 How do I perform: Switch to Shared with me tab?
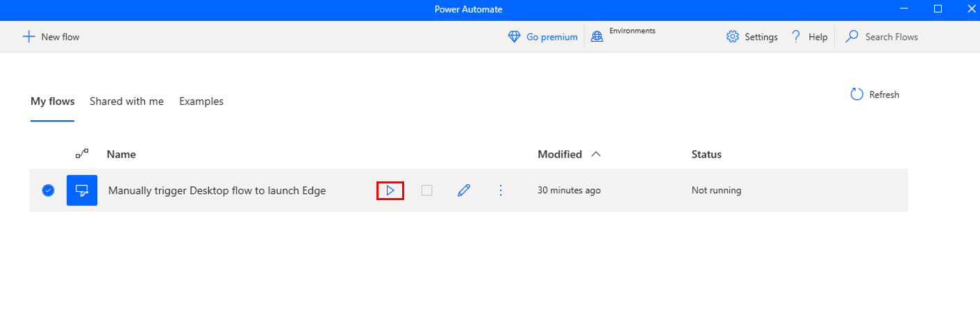coord(126,101)
